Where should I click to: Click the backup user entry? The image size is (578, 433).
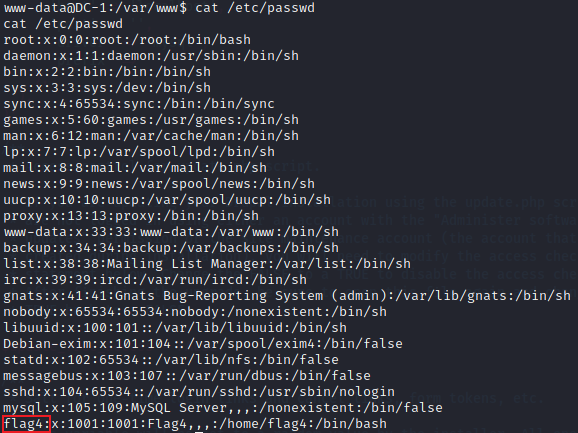[x=171, y=248]
